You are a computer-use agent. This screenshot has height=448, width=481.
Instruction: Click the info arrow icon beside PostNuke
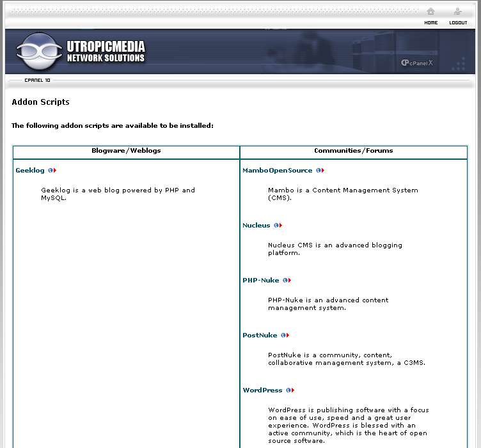pos(285,336)
